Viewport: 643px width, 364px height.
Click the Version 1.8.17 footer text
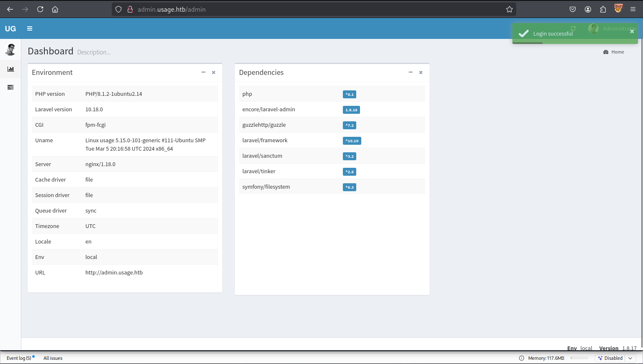click(x=618, y=348)
